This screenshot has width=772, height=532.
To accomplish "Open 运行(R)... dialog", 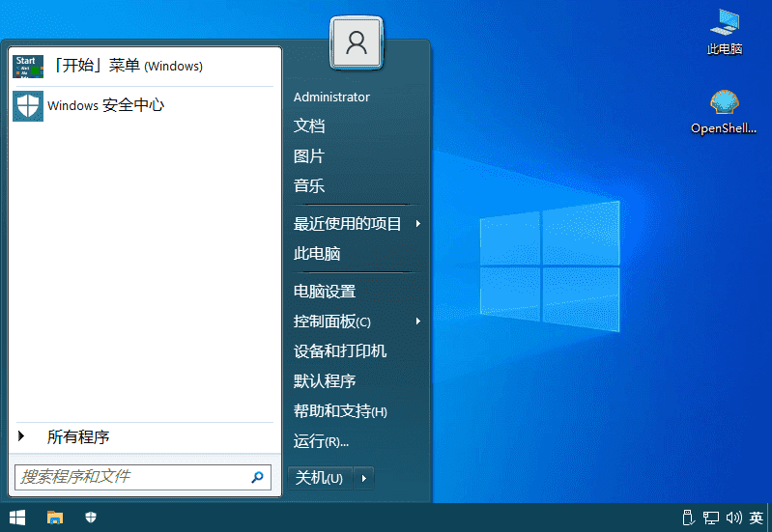I will [x=321, y=441].
